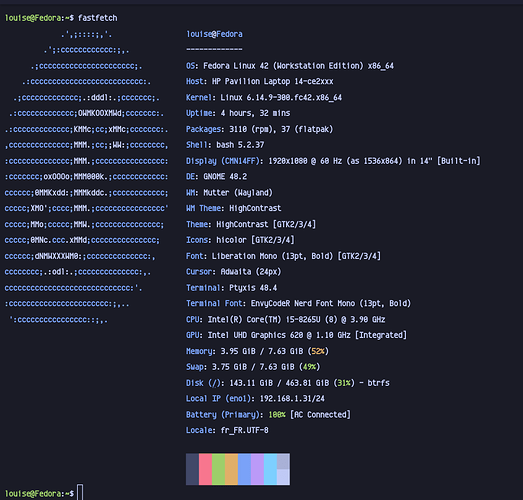523x500 pixels.
Task: Click the louise@Fedora header title
Action: point(214,34)
